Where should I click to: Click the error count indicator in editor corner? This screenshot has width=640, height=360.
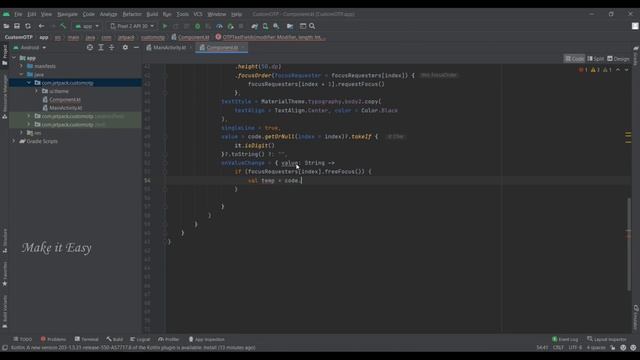[583, 70]
